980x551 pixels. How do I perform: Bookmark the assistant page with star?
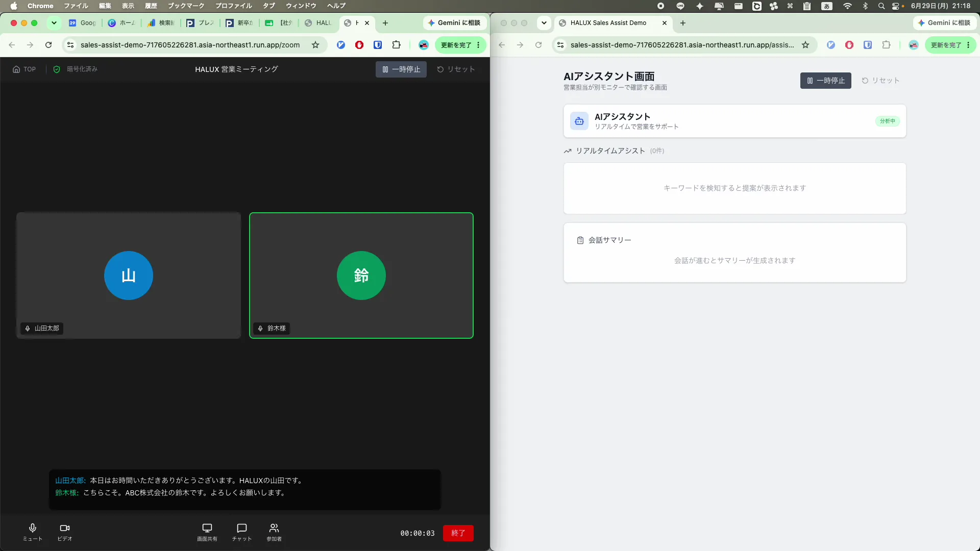click(805, 45)
